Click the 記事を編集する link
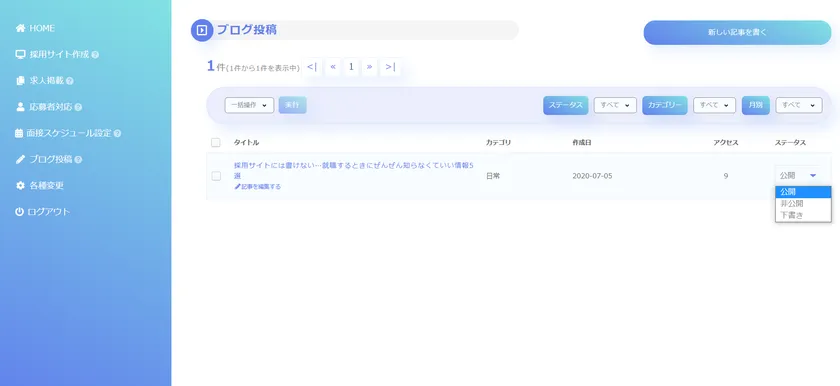 pyautogui.click(x=261, y=187)
